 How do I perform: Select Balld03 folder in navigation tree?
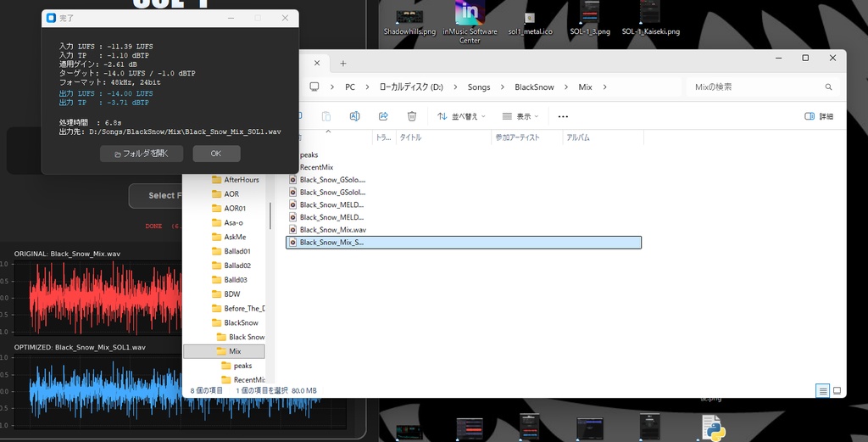tap(231, 280)
